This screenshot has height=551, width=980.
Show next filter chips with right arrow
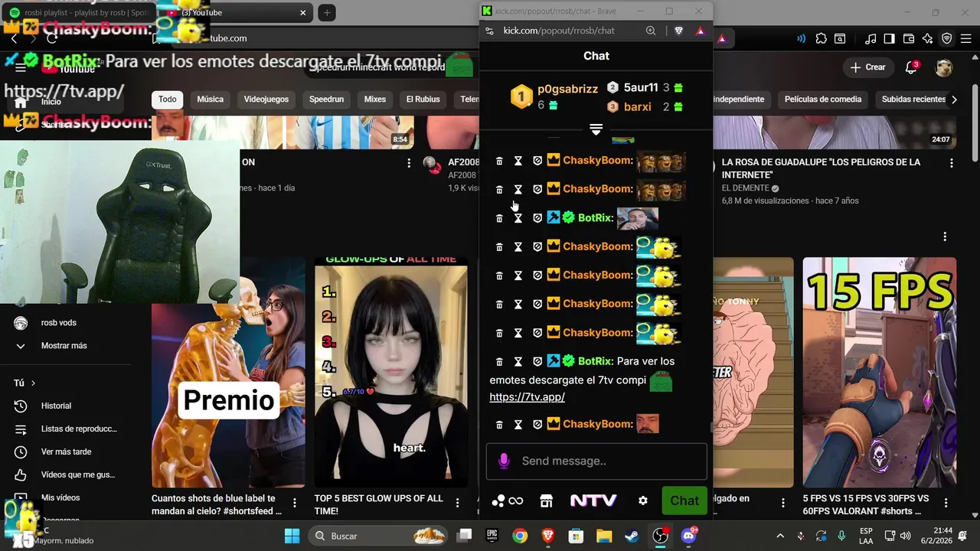tap(954, 99)
